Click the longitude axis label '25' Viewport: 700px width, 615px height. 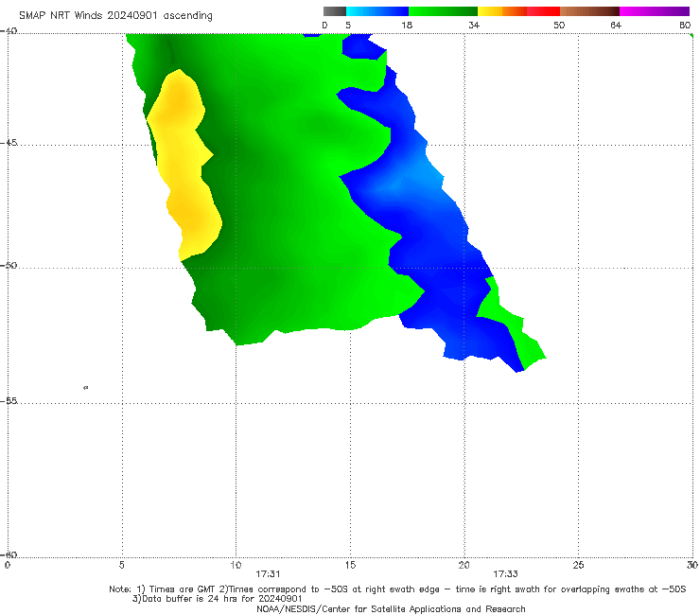click(x=578, y=565)
